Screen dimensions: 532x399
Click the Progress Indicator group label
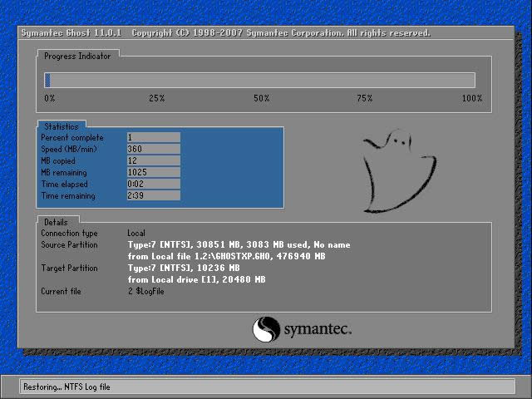(76, 56)
